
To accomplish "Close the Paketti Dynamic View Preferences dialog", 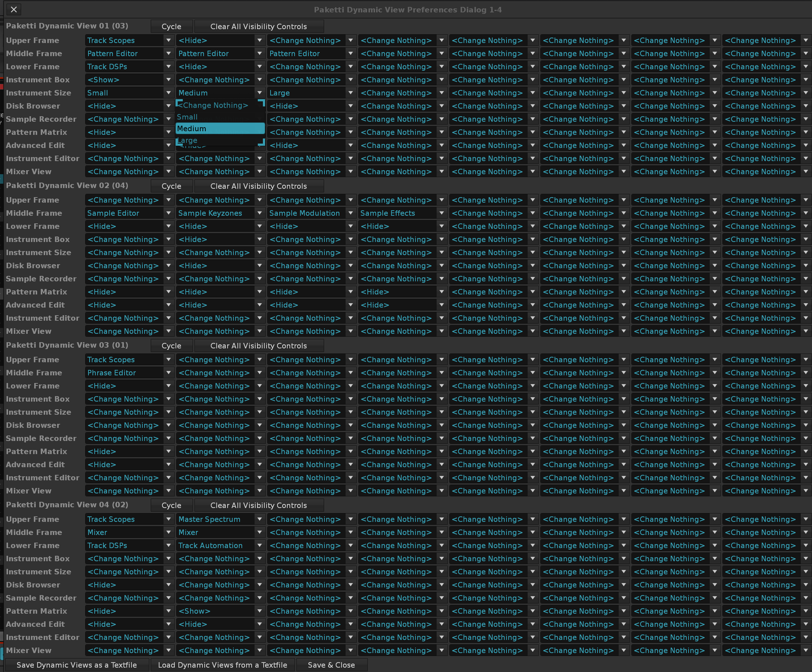I will 13,9.
